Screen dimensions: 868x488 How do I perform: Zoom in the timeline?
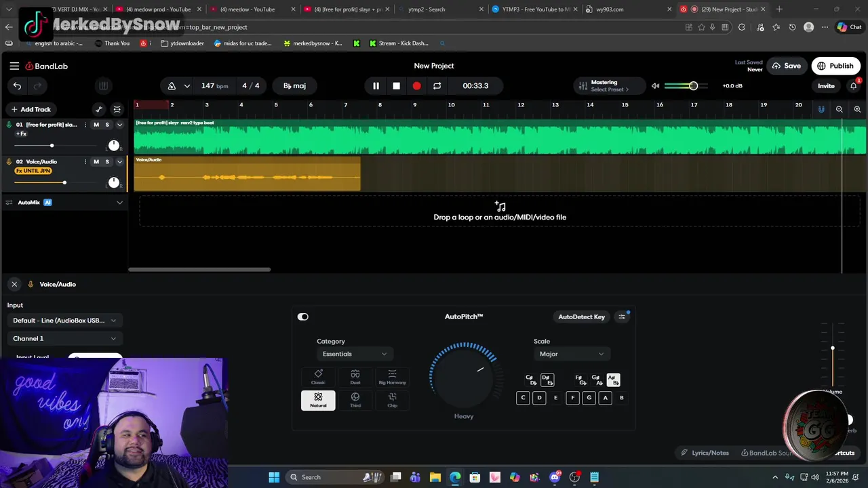(x=857, y=109)
